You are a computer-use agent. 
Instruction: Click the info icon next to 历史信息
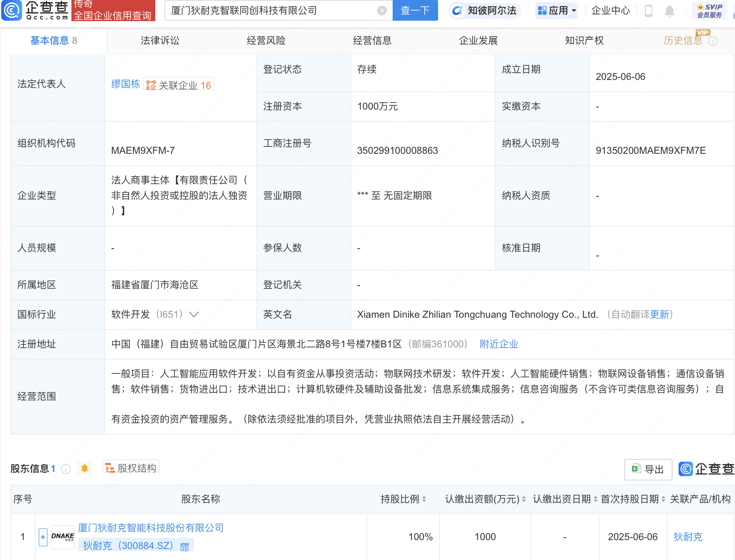(713, 41)
